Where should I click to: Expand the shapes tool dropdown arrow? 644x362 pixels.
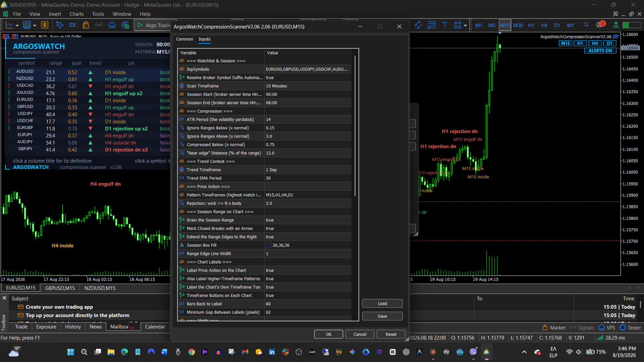point(465,25)
